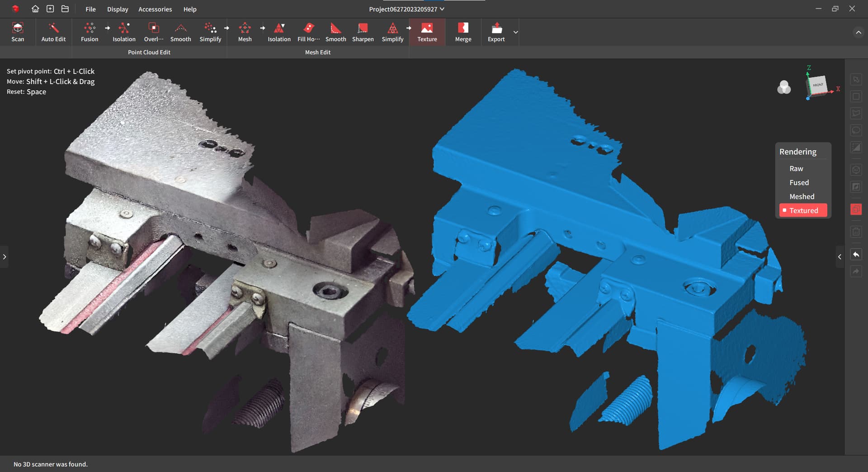Click the Export icon
Screen dimensions: 868x472
tap(496, 32)
